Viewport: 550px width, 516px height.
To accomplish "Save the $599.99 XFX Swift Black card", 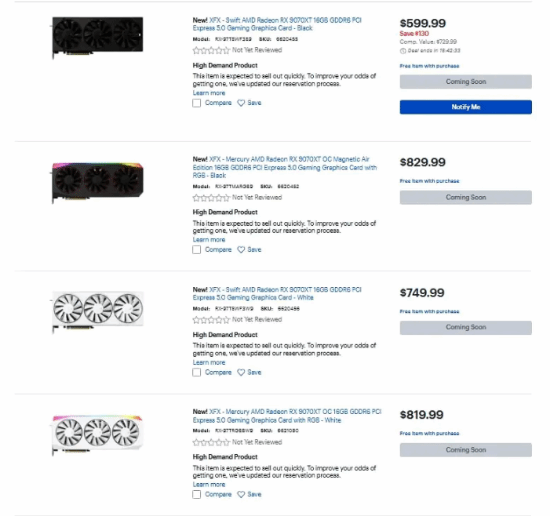I will click(249, 103).
